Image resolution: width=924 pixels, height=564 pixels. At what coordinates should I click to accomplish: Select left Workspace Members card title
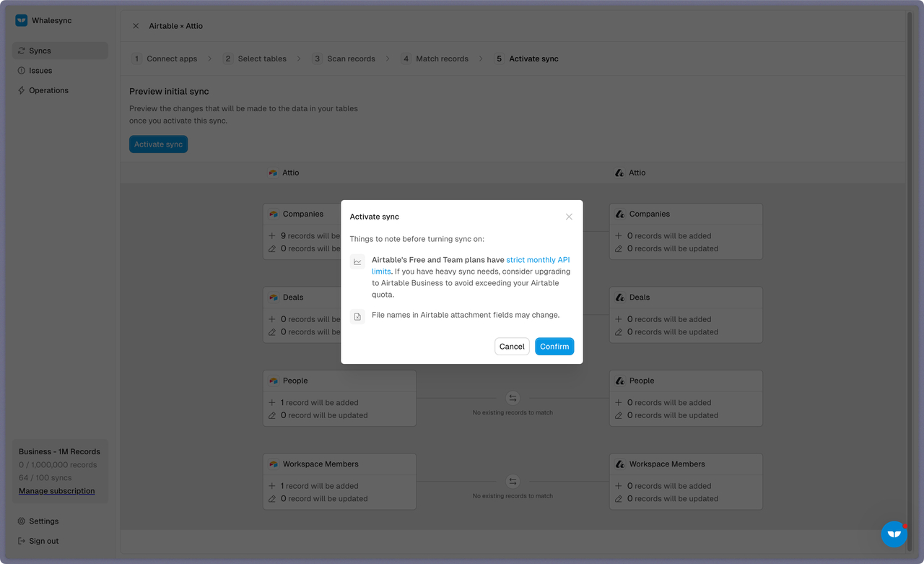321,464
